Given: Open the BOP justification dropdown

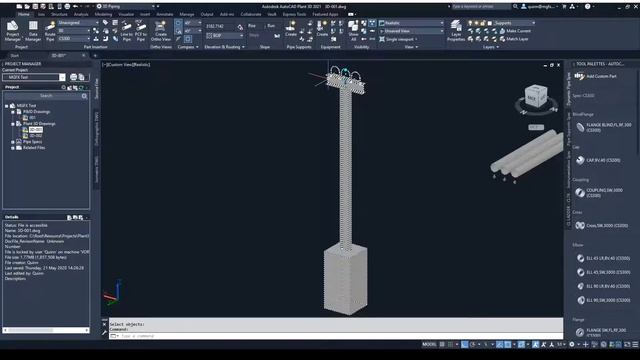Looking at the screenshot, I should (x=224, y=36).
